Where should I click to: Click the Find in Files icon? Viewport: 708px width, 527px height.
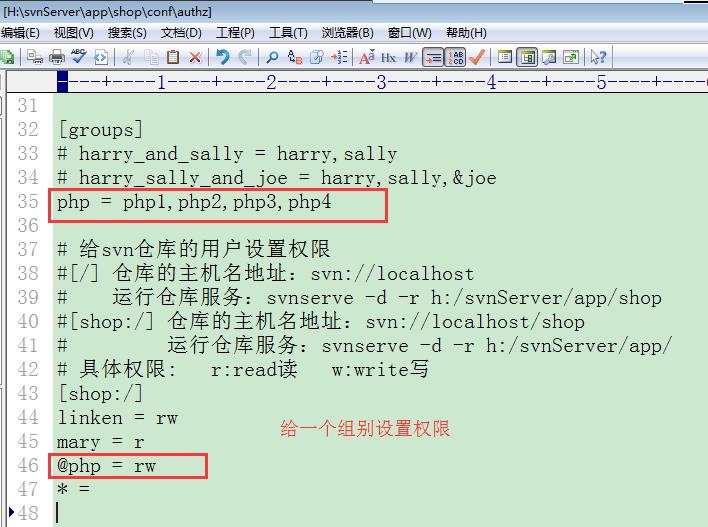[317, 57]
